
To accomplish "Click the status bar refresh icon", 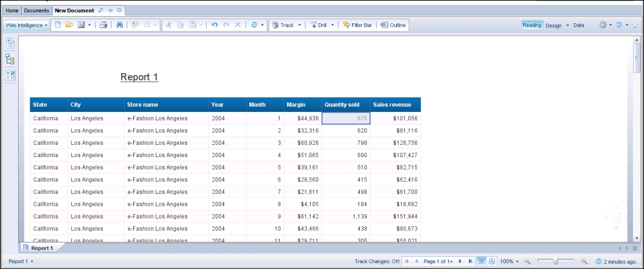I will point(598,261).
